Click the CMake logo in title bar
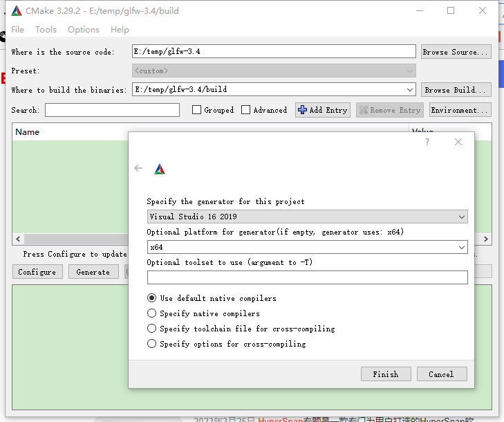504x422 pixels. pyautogui.click(x=16, y=11)
